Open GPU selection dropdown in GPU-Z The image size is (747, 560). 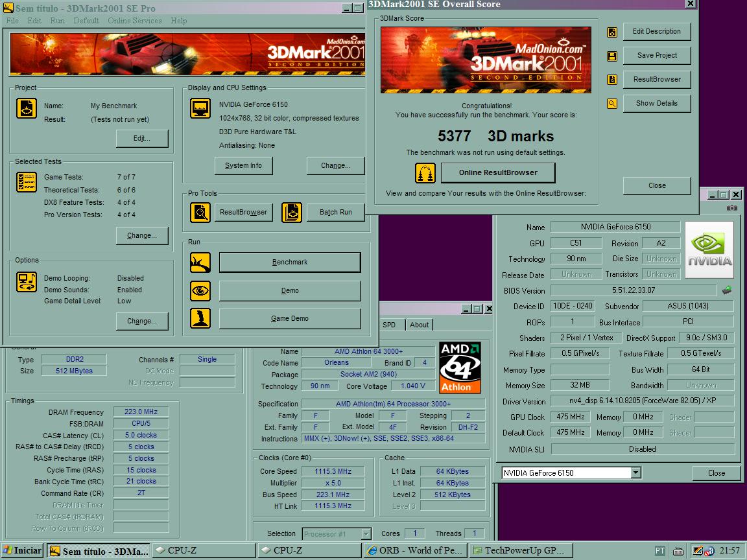(635, 473)
